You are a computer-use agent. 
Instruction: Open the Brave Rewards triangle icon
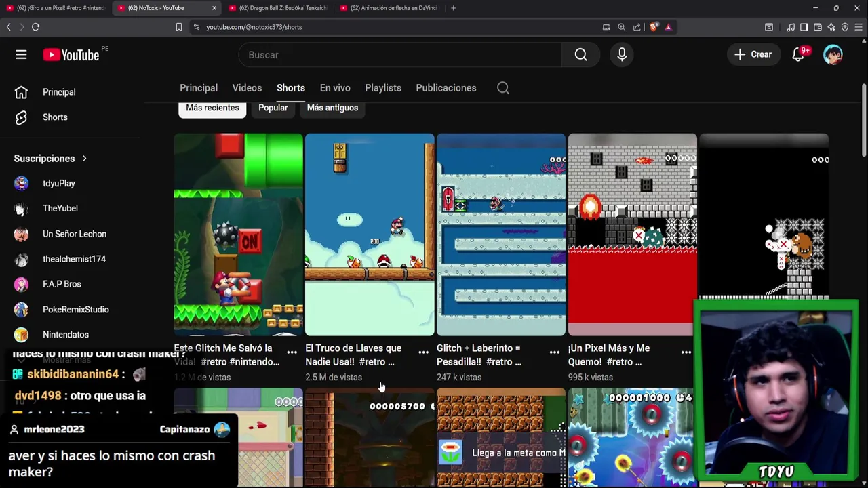coord(668,27)
